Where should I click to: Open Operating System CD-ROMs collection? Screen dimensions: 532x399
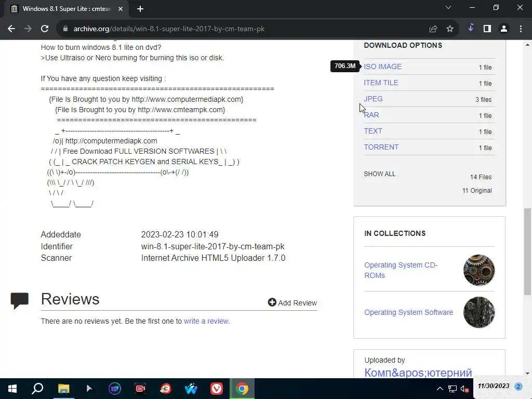tap(401, 270)
